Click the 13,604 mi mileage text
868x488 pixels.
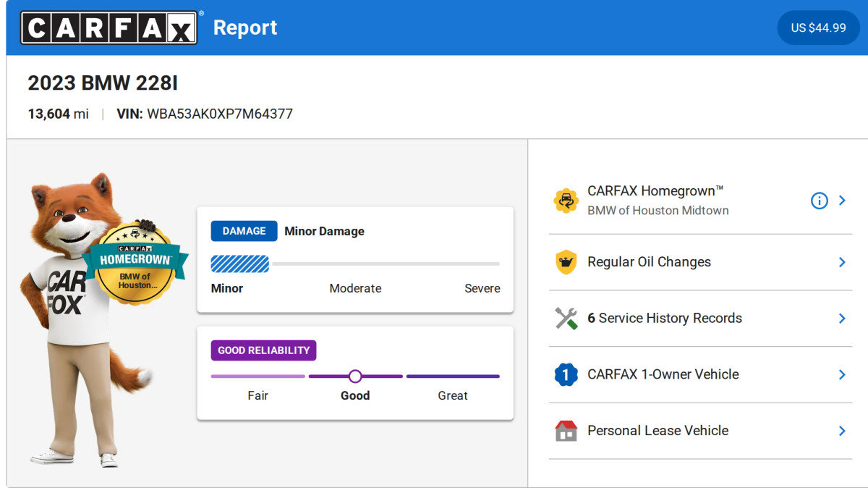(x=59, y=114)
